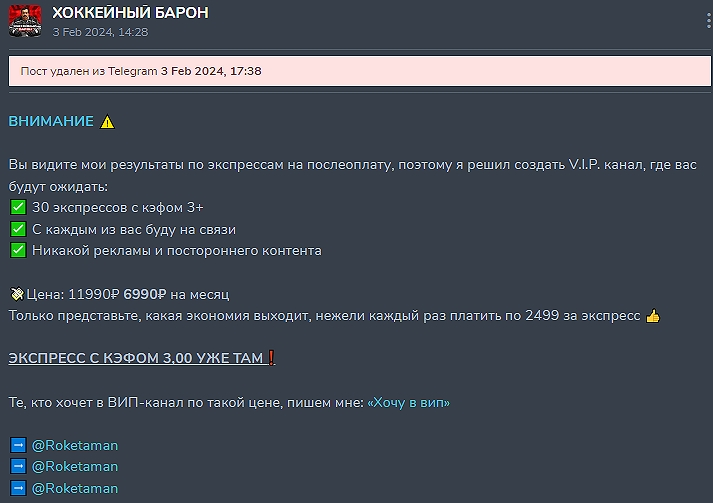Click the third blue arrow icon
This screenshot has height=503, width=713.
18,488
